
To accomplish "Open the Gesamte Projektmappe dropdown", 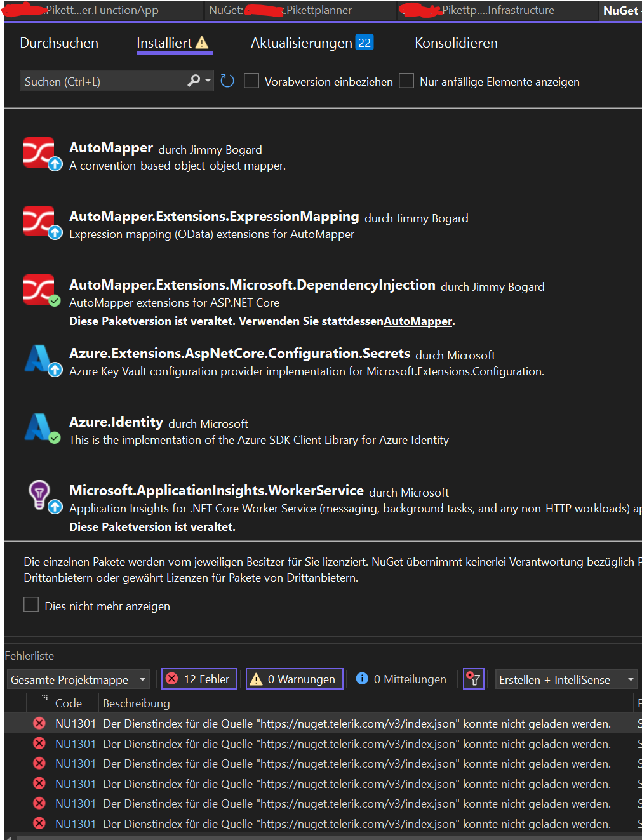I will click(141, 679).
